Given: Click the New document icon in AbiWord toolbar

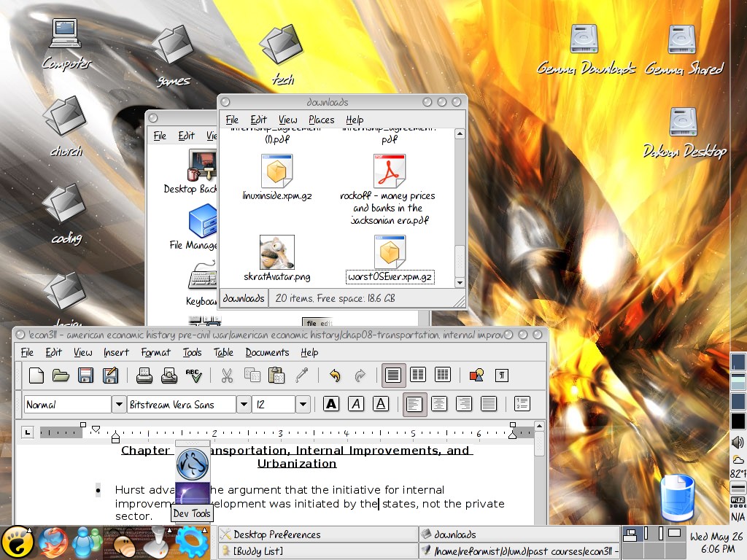Looking at the screenshot, I should coord(36,376).
